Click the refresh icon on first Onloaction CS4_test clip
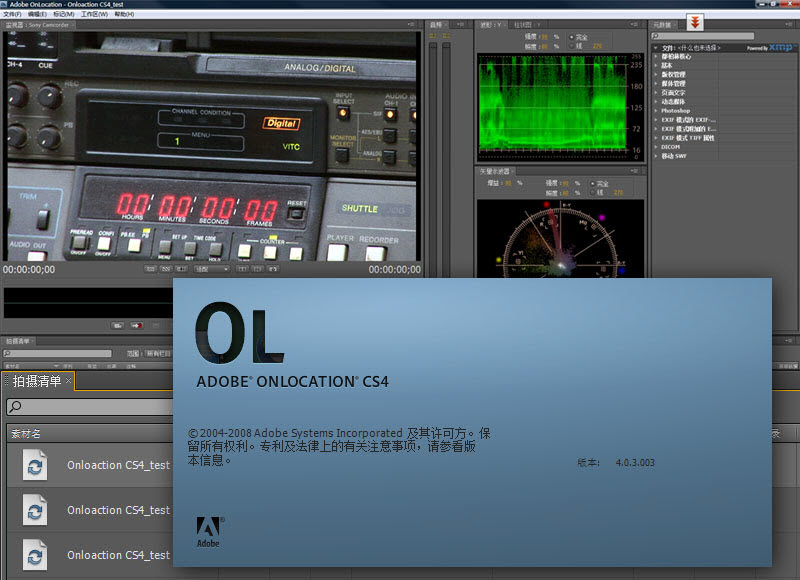The width and height of the screenshot is (800, 580). point(34,466)
